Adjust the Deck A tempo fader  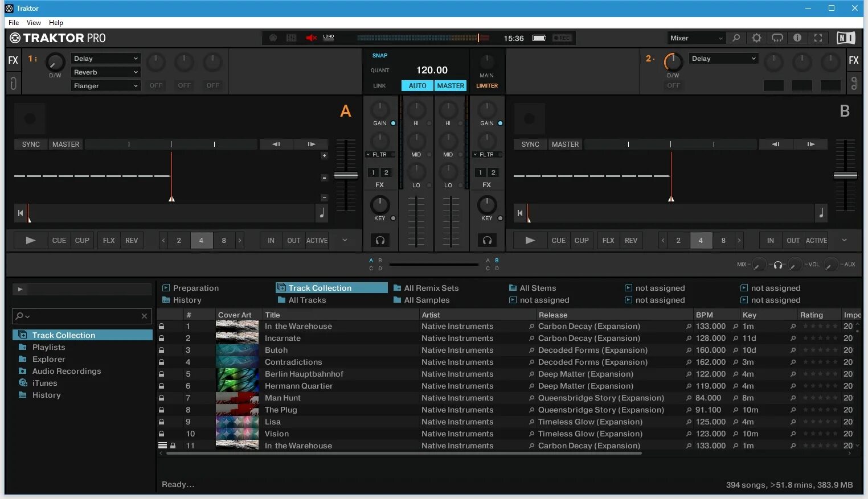[346, 175]
